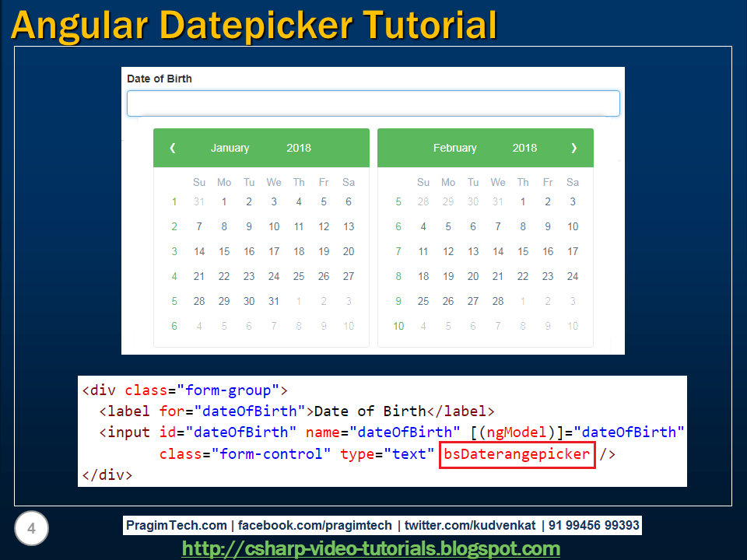The height and width of the screenshot is (560, 747).
Task: Click the year 2018 on the February calendar
Action: (x=524, y=148)
